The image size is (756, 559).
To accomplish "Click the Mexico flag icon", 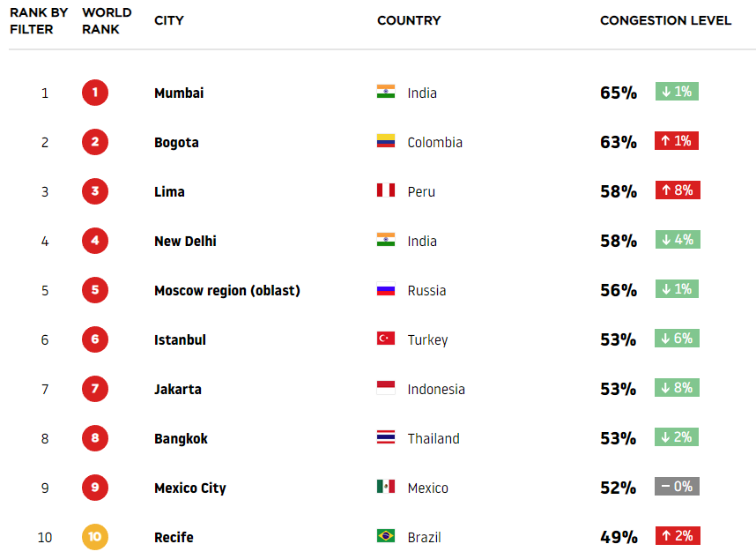I will tap(386, 486).
